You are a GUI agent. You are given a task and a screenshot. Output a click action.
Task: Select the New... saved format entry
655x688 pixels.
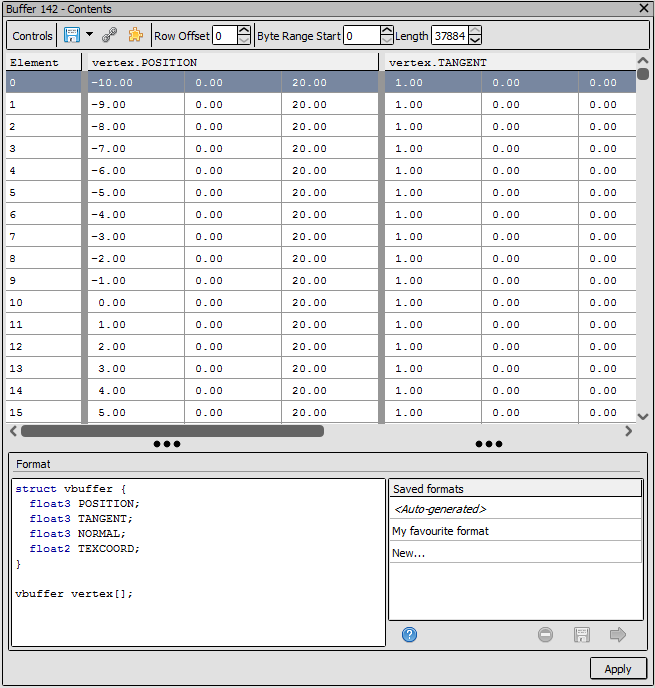click(x=515, y=553)
